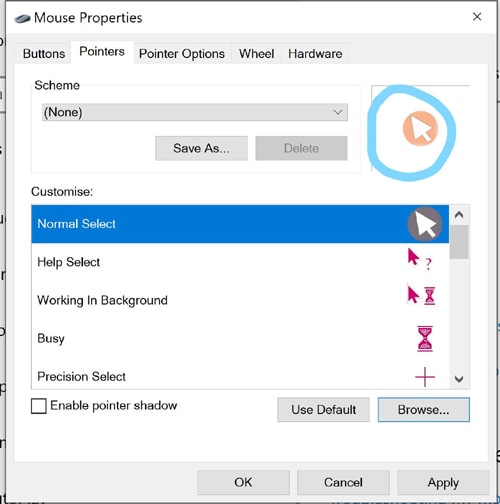500x504 pixels.
Task: Select the Help Select list item
Action: pyautogui.click(x=240, y=262)
